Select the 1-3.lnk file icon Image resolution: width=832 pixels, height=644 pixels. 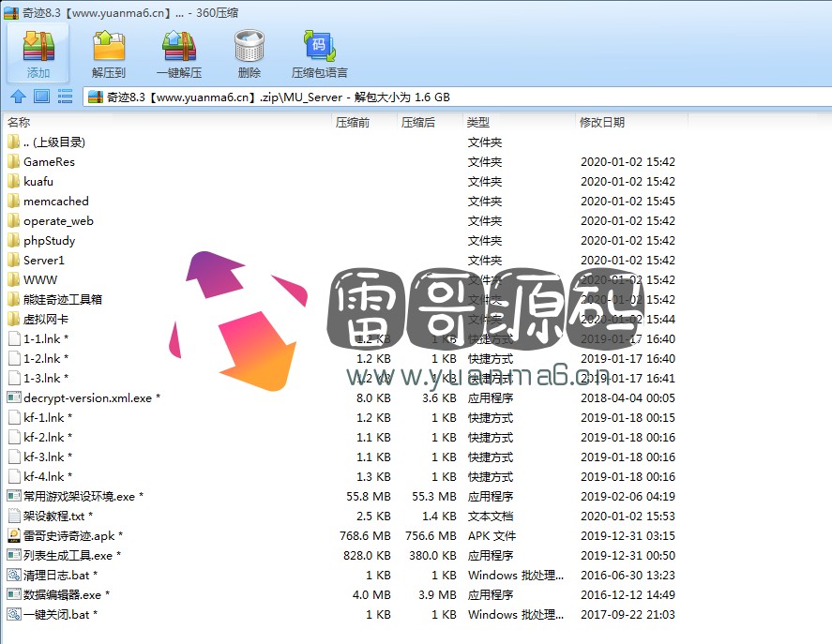click(14, 378)
